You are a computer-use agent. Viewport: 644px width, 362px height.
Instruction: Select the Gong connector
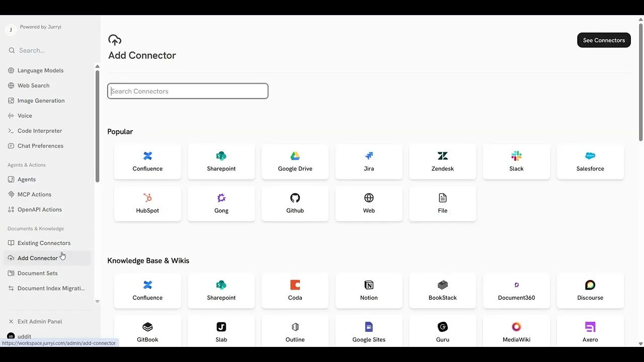221,204
